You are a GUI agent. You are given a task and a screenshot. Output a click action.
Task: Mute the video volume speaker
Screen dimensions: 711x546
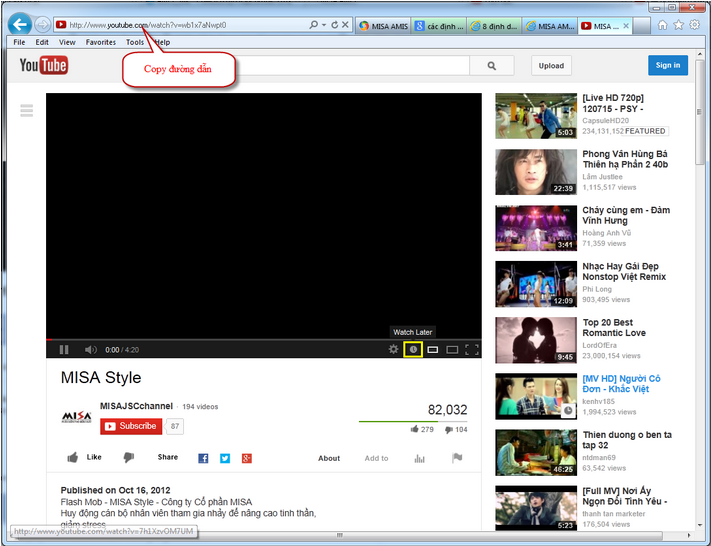(x=90, y=350)
